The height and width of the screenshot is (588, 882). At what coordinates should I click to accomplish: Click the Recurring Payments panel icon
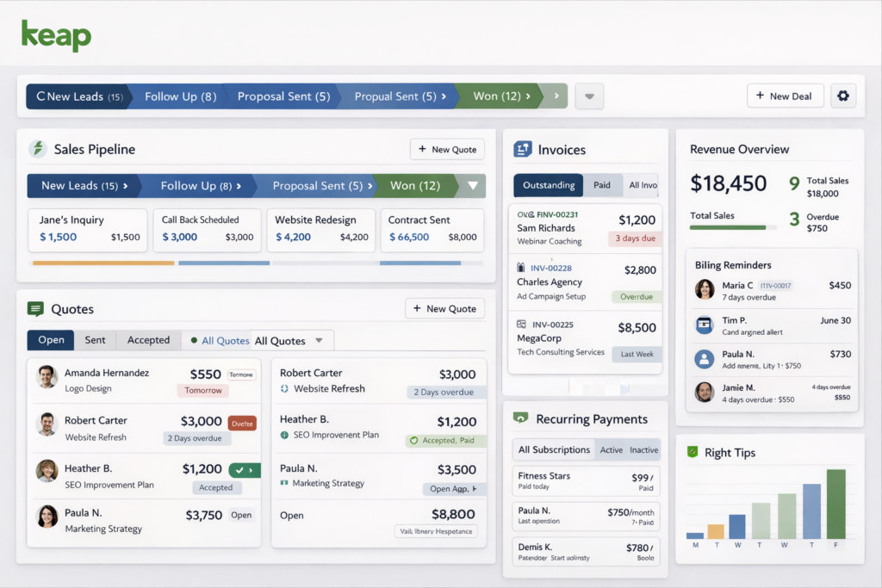coord(519,418)
